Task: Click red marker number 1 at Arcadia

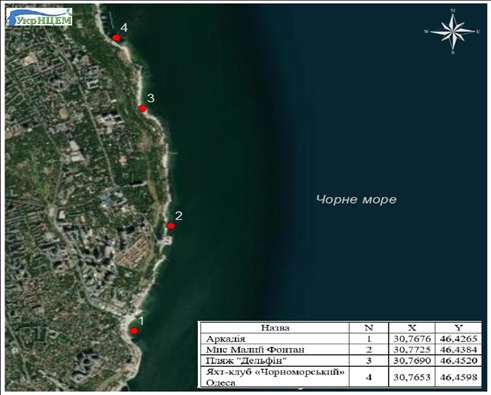Action: pos(134,331)
